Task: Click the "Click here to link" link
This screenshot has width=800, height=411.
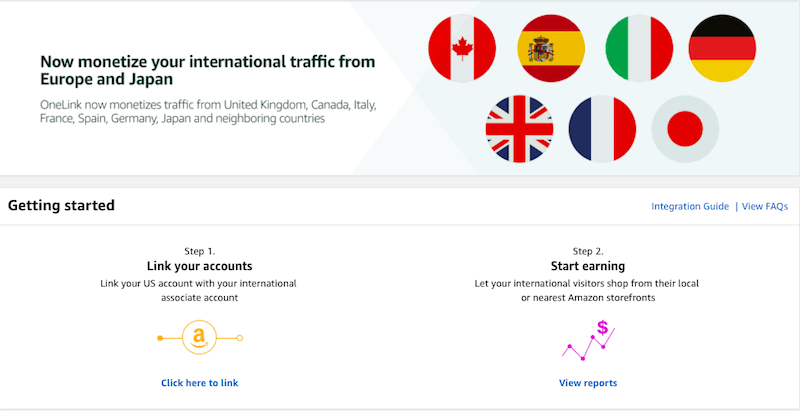Action: [x=200, y=383]
